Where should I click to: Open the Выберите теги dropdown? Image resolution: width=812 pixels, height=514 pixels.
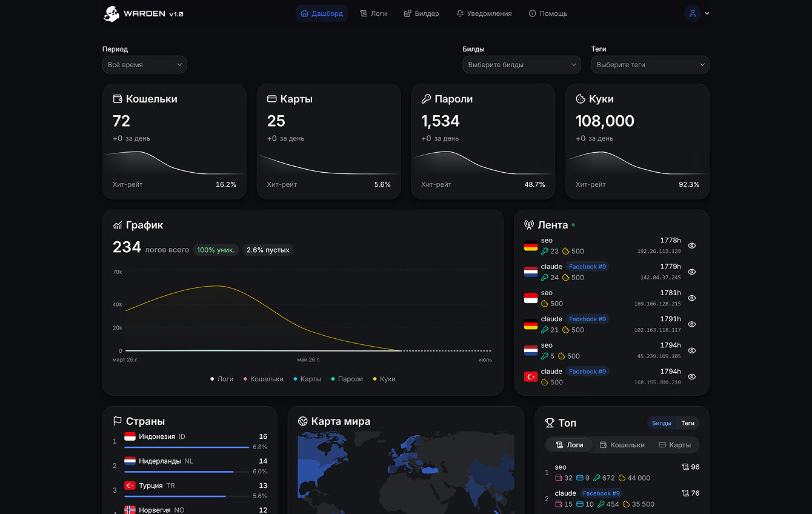click(x=650, y=64)
